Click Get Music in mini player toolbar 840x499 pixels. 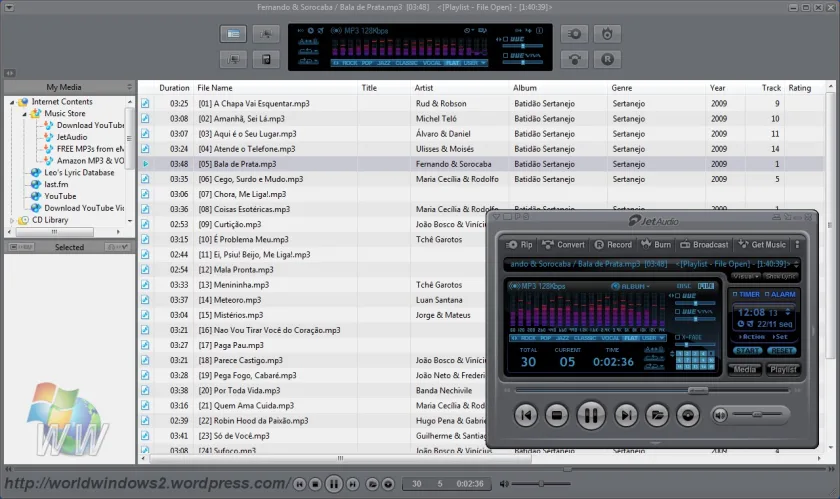762,244
